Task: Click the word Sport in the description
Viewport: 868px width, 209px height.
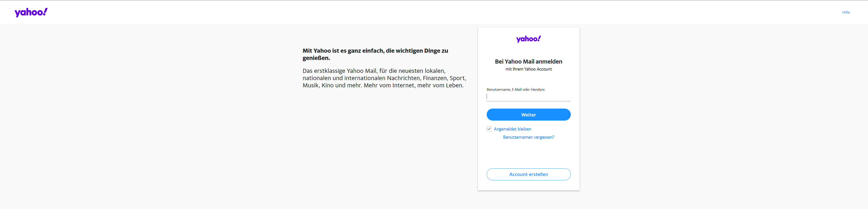Action: tap(457, 78)
